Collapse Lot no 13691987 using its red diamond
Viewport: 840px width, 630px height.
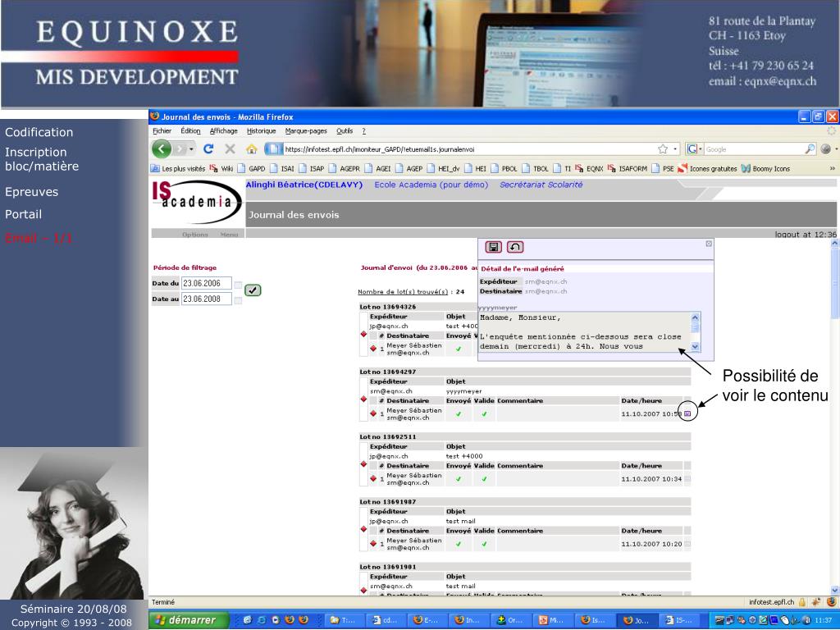tap(363, 529)
